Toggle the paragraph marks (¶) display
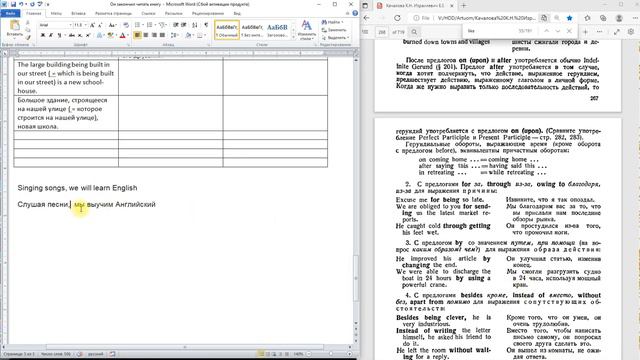Image resolution: width=640 pixels, height=360 pixels. pyautogui.click(x=206, y=25)
